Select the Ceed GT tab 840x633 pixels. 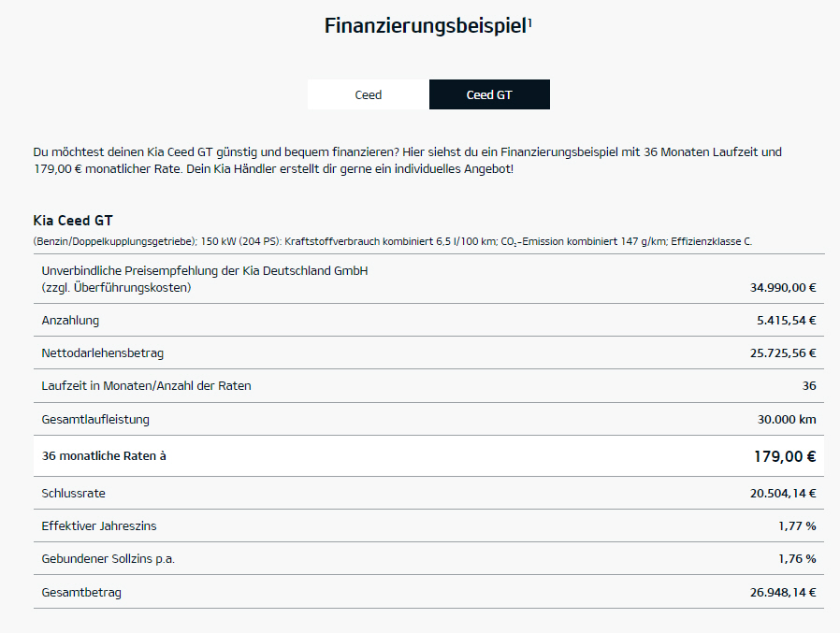[x=489, y=94]
